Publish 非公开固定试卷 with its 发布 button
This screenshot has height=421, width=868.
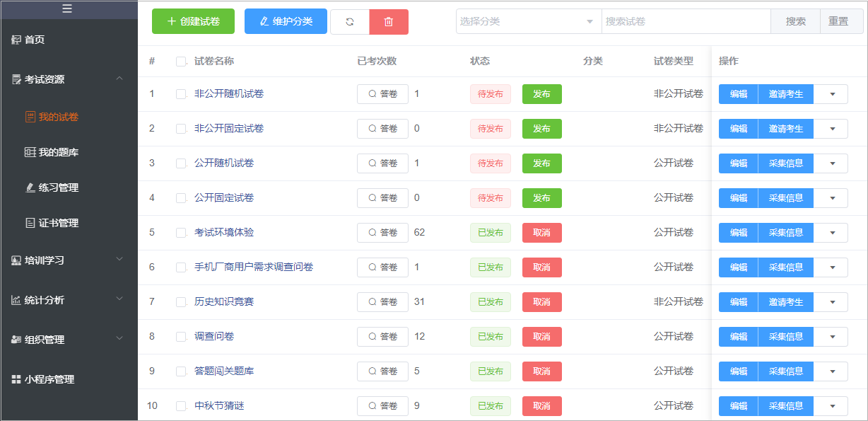click(x=542, y=129)
